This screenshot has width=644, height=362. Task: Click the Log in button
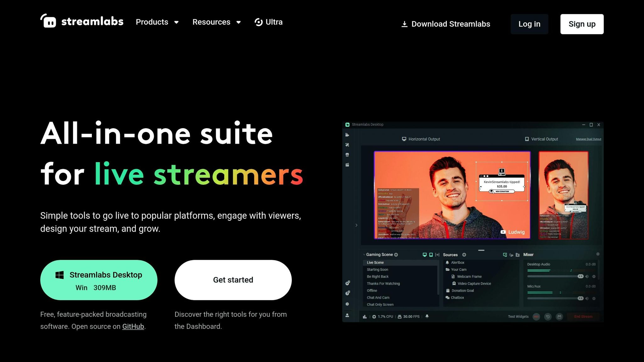530,24
